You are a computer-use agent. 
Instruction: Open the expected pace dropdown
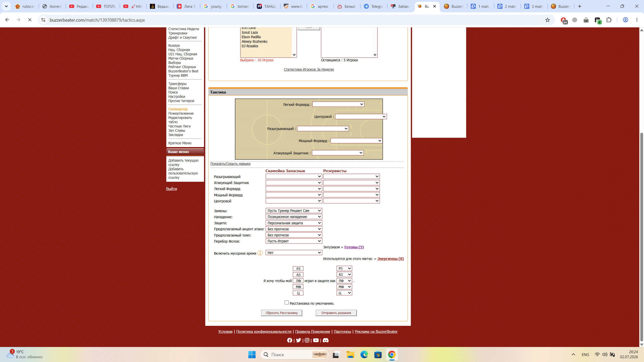click(294, 235)
